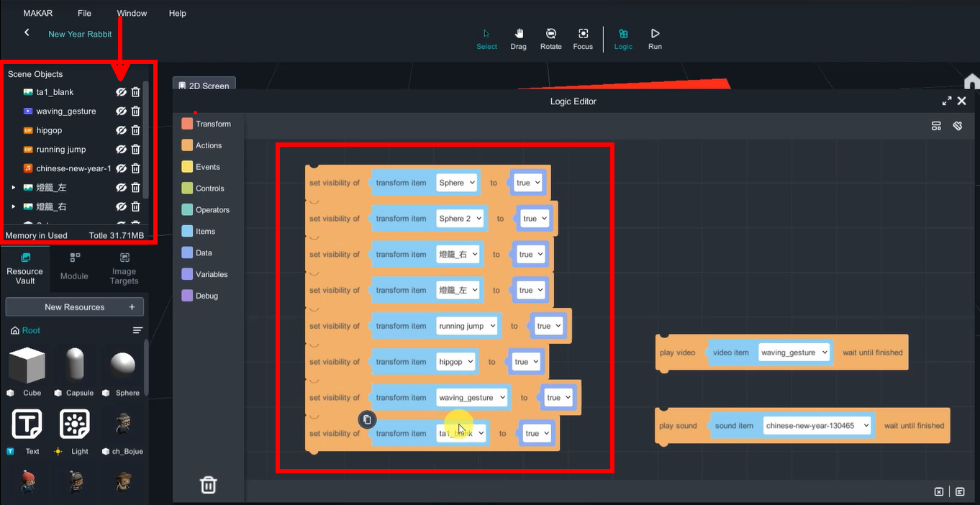Screen dimensions: 980x505
Task: Open the File menu
Action: (84, 13)
